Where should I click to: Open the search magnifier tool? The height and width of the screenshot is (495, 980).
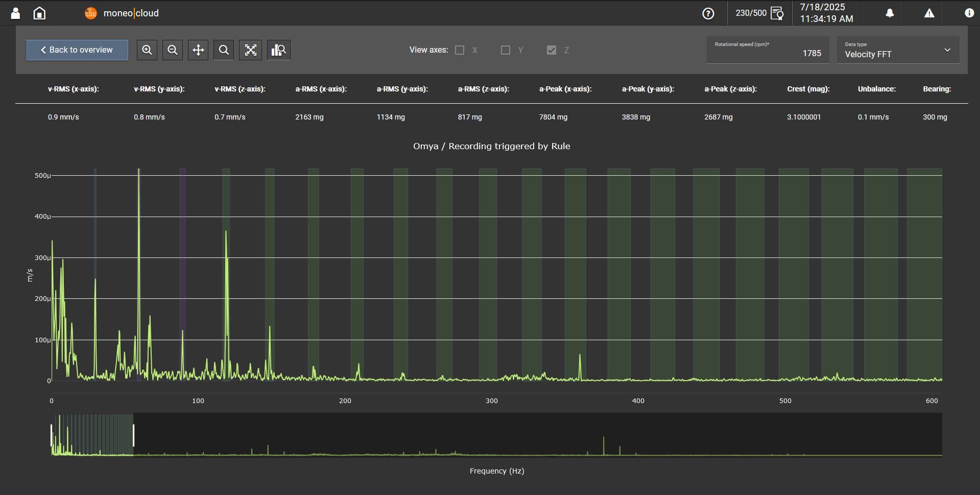(224, 50)
